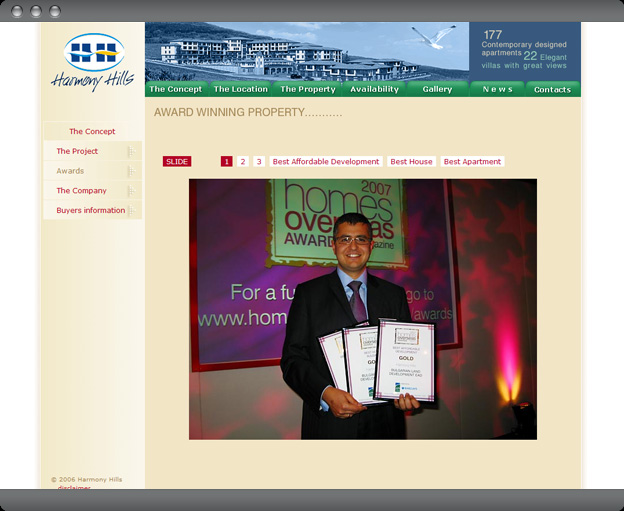Viewport: 624px width, 511px height.
Task: Click the Harmony Hills logo
Action: coord(92,62)
